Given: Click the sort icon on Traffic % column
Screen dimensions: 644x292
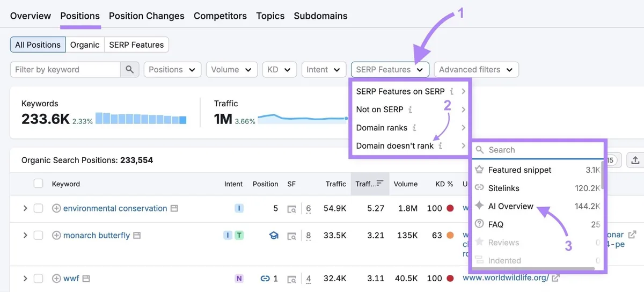Looking at the screenshot, I should click(x=380, y=183).
